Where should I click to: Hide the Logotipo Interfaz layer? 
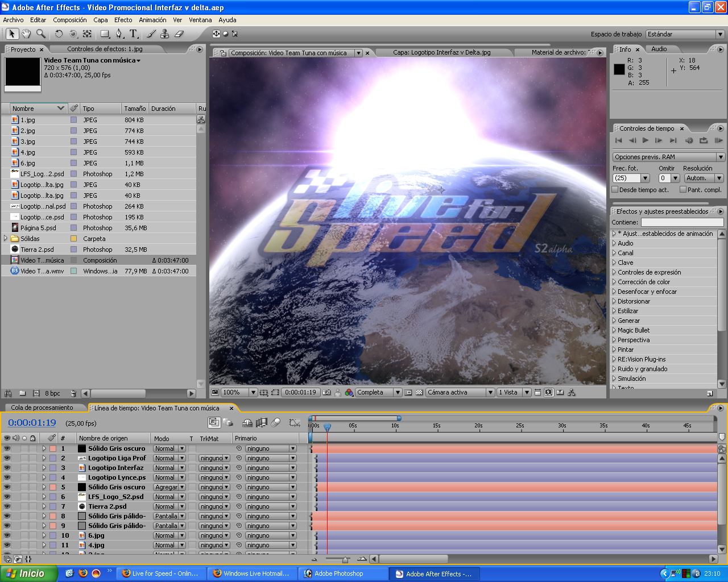pyautogui.click(x=7, y=468)
